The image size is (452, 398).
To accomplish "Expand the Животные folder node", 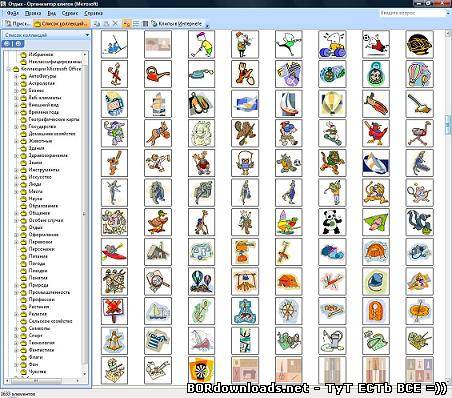I will (16, 141).
